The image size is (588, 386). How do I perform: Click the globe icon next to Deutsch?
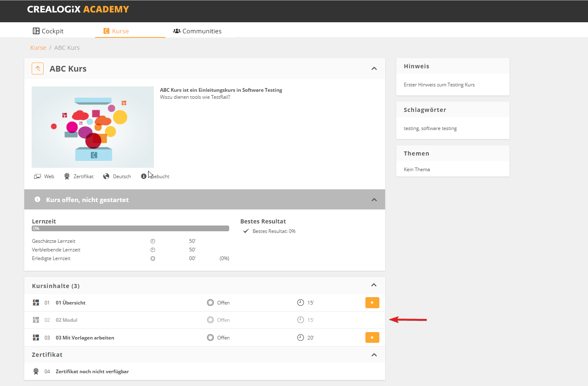click(x=106, y=177)
